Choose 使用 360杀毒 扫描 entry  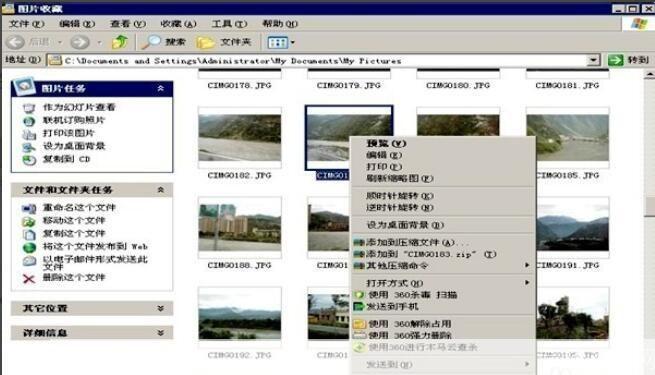coord(443,295)
